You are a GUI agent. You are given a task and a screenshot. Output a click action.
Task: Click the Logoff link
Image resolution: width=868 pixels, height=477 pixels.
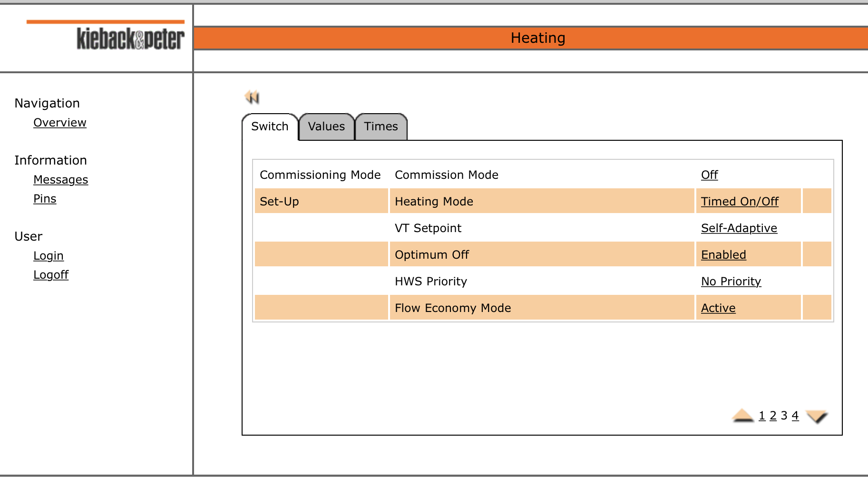51,274
